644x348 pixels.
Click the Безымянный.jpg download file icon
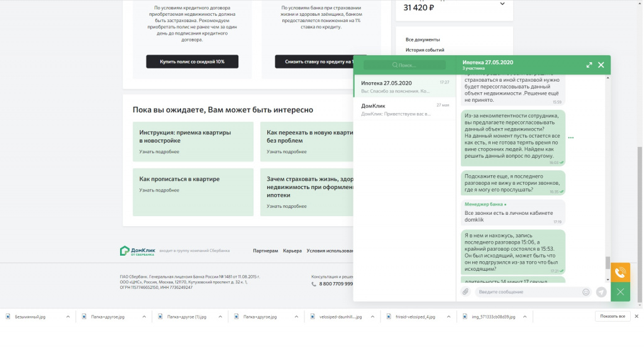click(8, 317)
